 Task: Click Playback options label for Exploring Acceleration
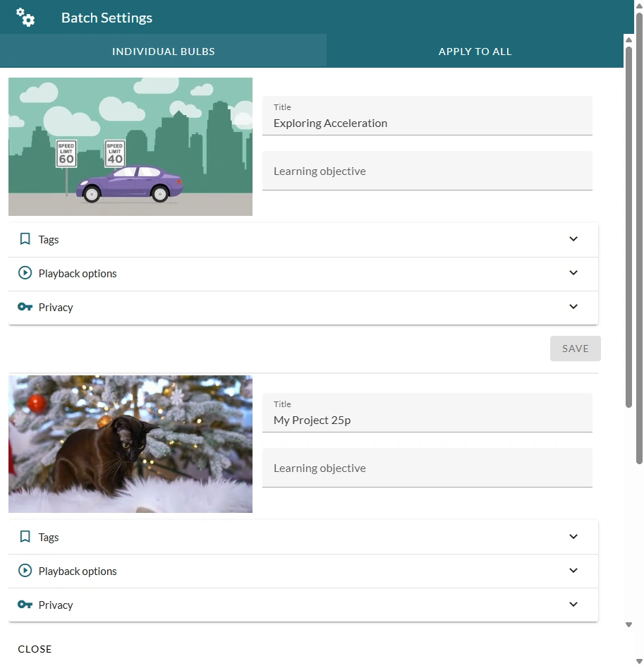pyautogui.click(x=78, y=274)
